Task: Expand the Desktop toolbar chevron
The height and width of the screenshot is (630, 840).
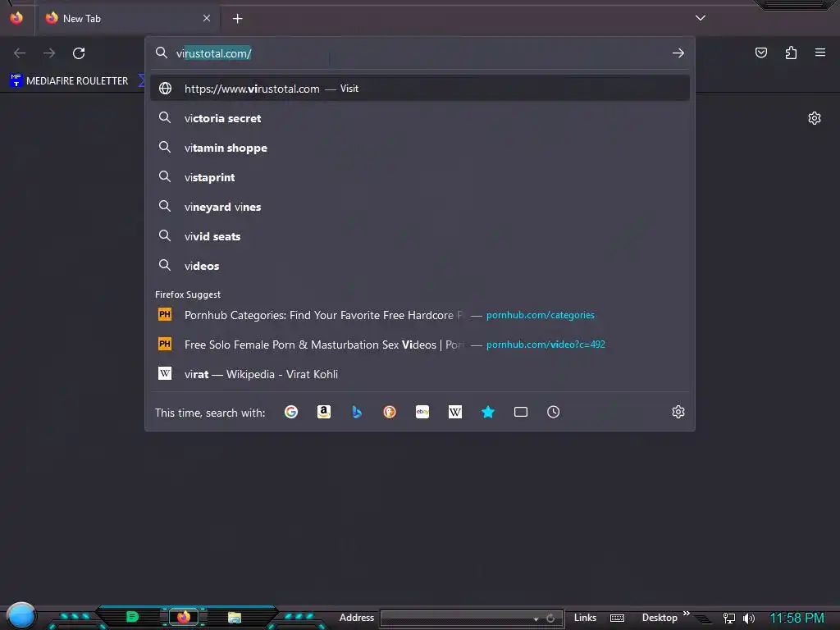Action: pyautogui.click(x=687, y=614)
